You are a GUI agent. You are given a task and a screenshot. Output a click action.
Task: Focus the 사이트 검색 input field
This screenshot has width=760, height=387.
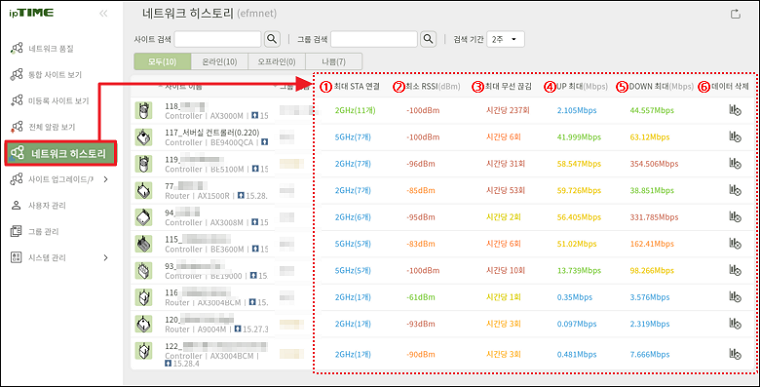tap(218, 39)
